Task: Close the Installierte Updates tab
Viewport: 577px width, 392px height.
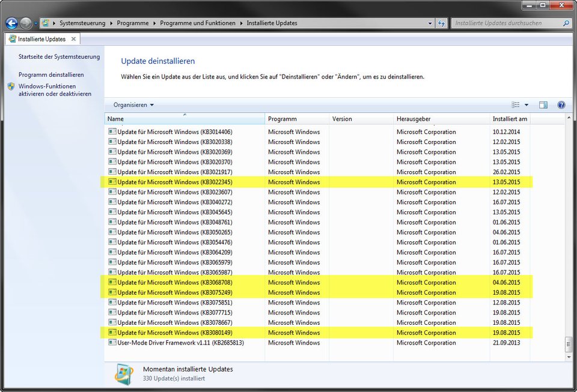Action: coord(73,39)
